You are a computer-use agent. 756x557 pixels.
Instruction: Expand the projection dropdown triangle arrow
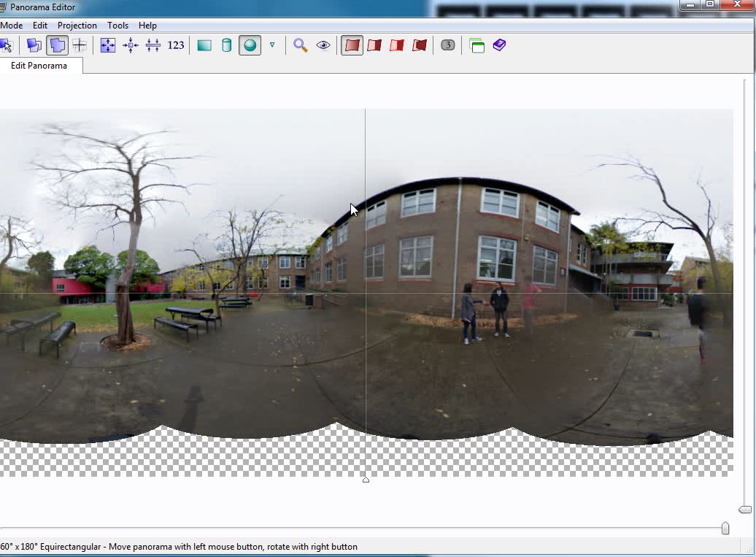pos(272,45)
